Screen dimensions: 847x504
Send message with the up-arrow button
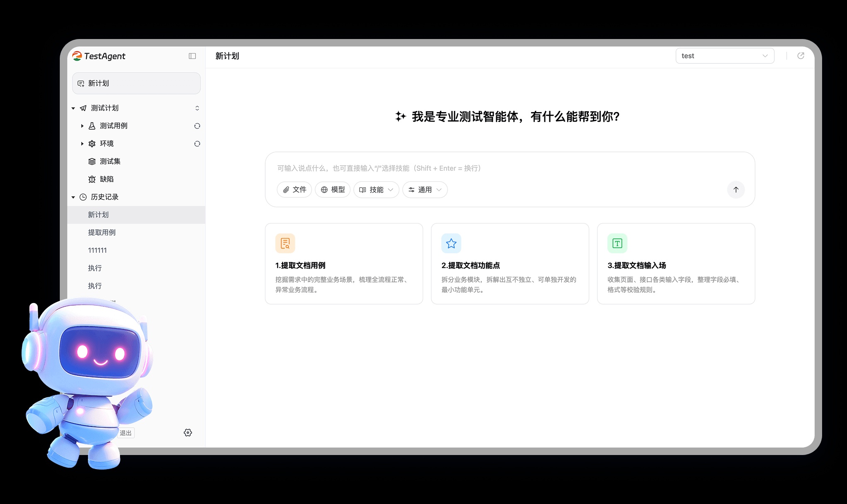[736, 190]
